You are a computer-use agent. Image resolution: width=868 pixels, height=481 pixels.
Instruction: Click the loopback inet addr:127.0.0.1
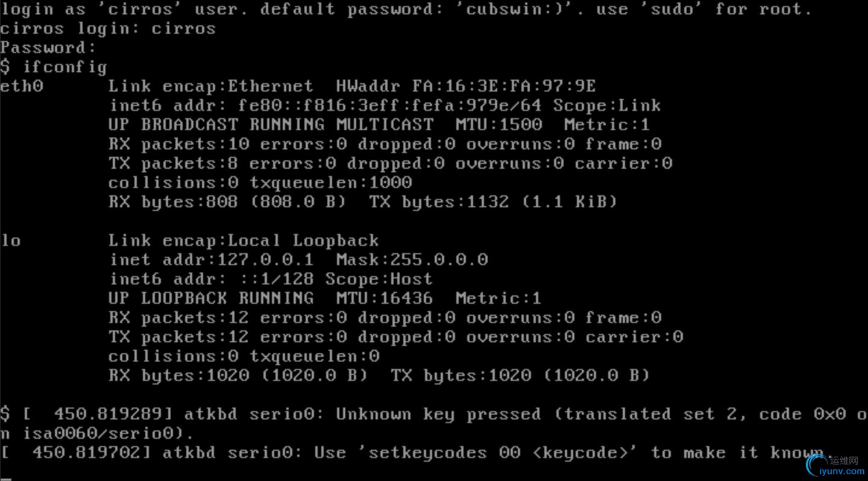pos(211,260)
